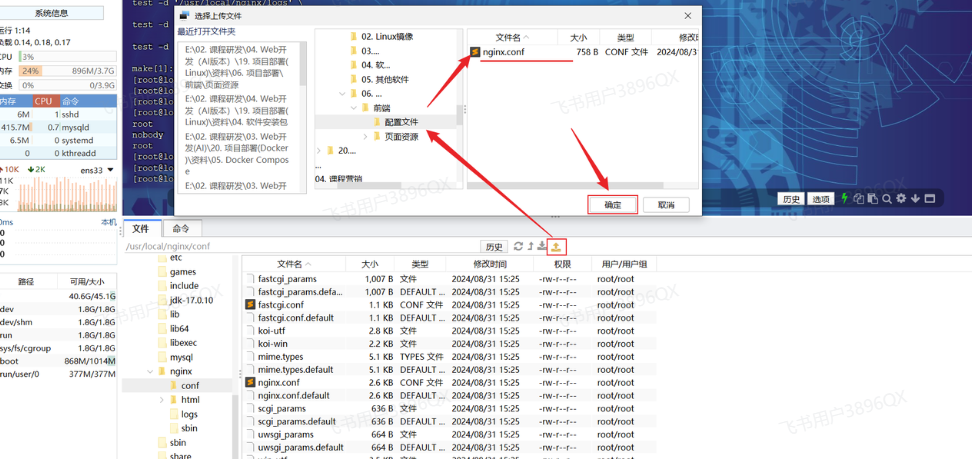Image resolution: width=972 pixels, height=459 pixels.
Task: Click the paste icon in terminal toolbar
Action: (x=873, y=198)
